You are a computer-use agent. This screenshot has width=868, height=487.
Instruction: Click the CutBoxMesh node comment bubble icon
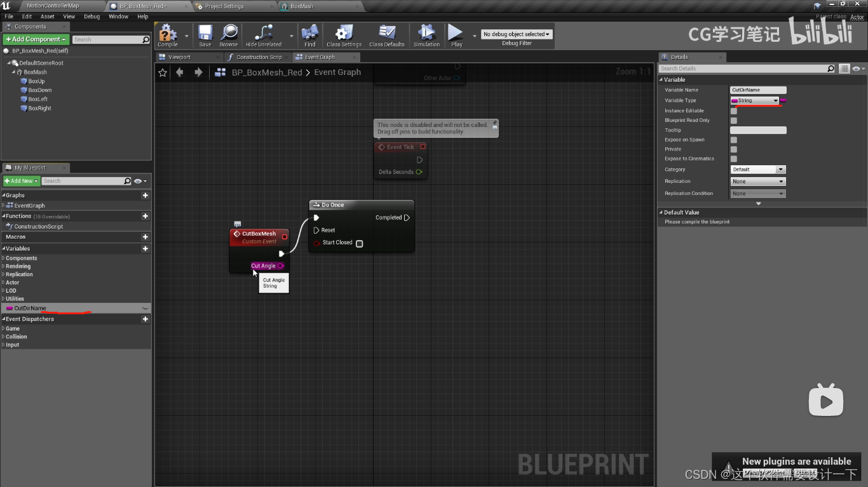pos(237,223)
